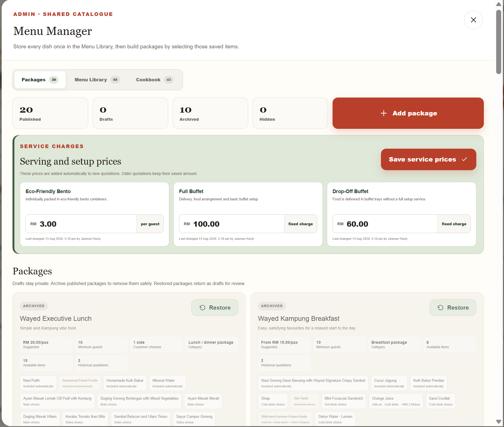Select the Mineral Water chip
Viewport: 504px width, 427px height.
point(168,383)
